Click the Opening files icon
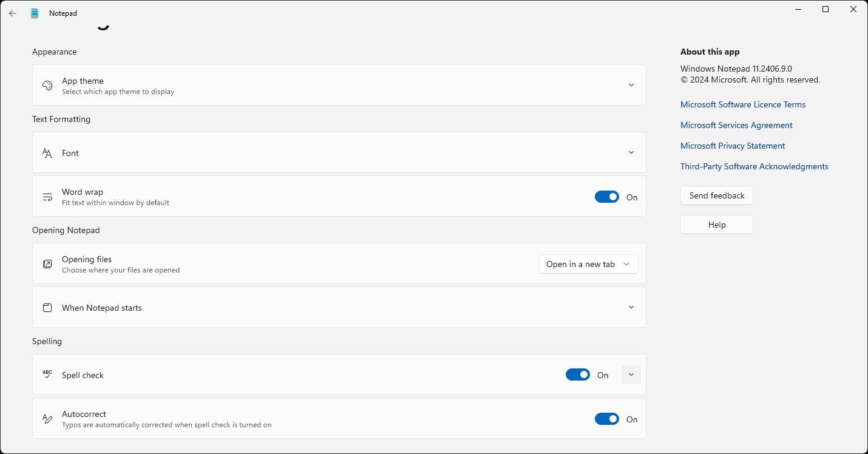 coord(47,264)
